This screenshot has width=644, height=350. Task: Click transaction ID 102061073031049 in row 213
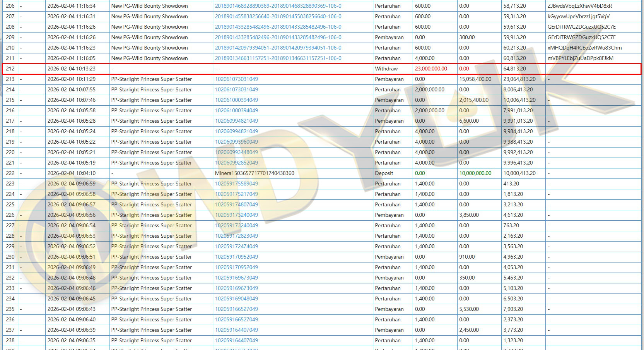coord(236,79)
